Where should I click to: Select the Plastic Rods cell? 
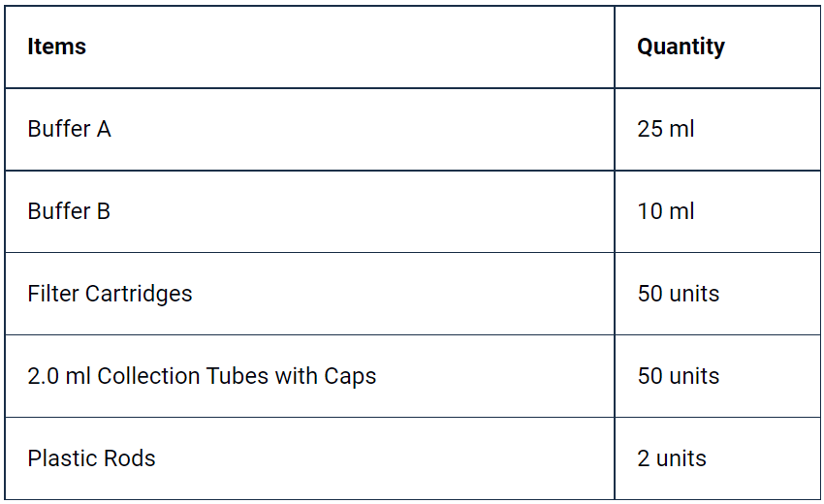point(309,458)
